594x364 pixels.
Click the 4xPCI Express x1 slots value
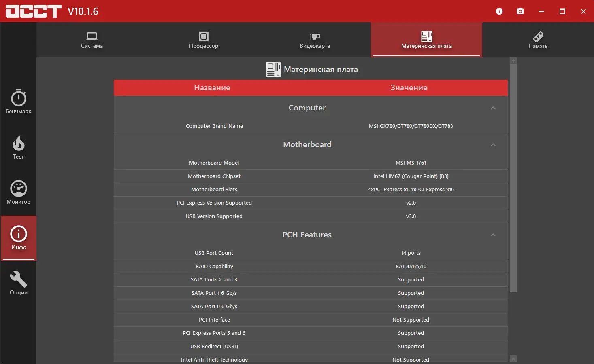pos(411,190)
